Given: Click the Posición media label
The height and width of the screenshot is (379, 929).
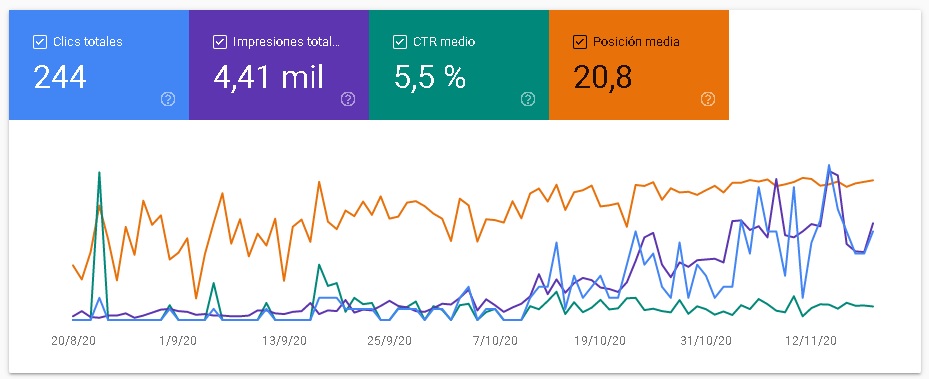Looking at the screenshot, I should coord(636,42).
